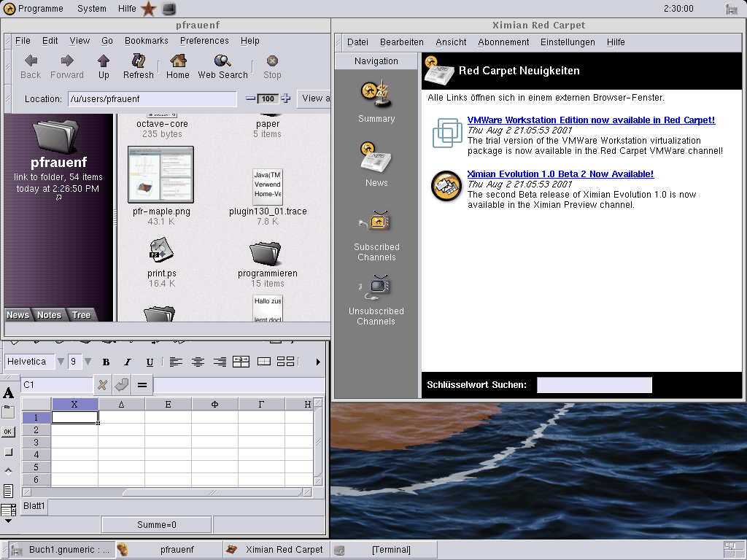Open the VMWare Workstation Edition news link
747x560 pixels.
click(x=591, y=120)
